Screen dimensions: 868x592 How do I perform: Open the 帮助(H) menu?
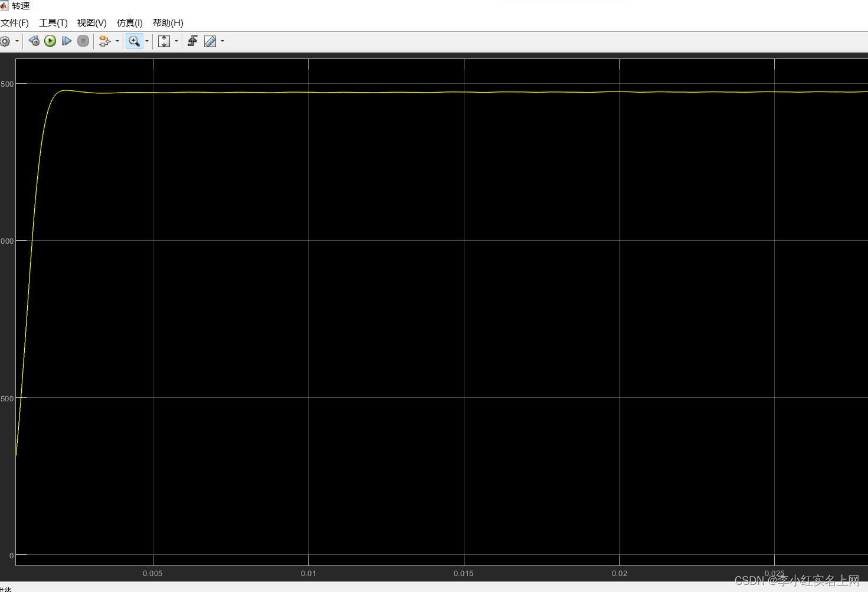tap(168, 23)
